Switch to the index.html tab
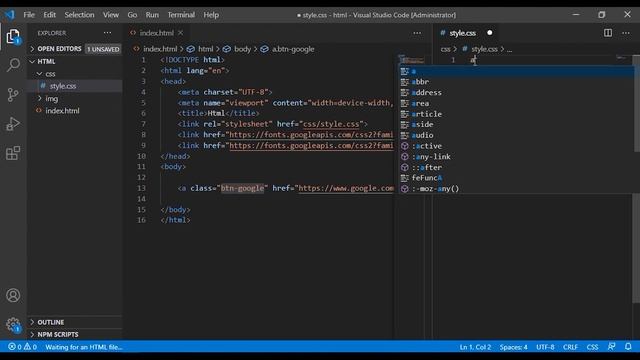This screenshot has width=640, height=360. (157, 33)
